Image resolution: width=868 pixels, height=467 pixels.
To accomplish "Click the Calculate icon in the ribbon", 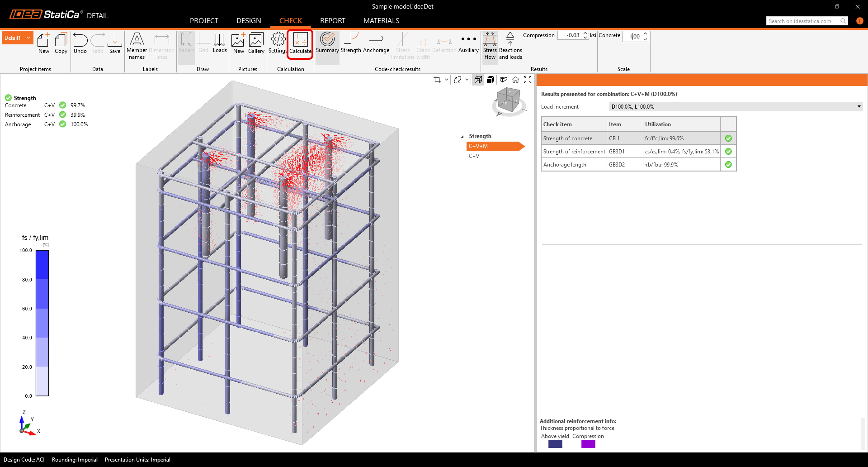I will (x=300, y=44).
